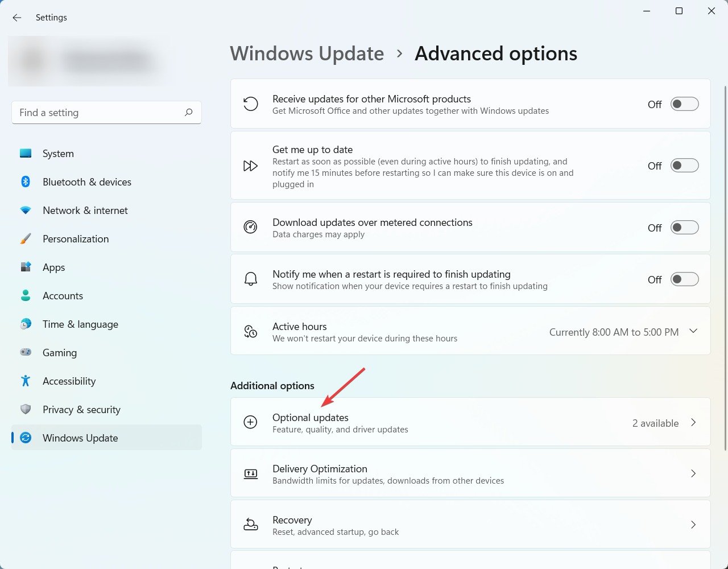Image resolution: width=728 pixels, height=569 pixels.
Task: Select the Time & language globe icon
Action: point(26,324)
